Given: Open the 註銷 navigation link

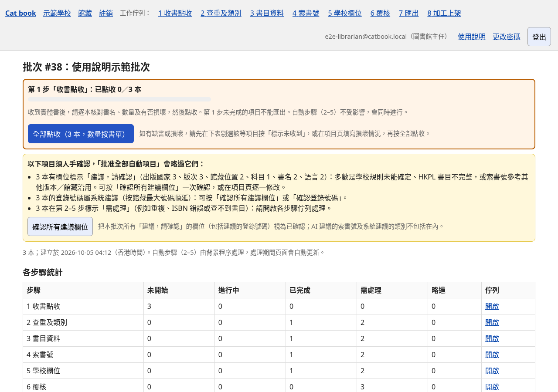Looking at the screenshot, I should (106, 13).
